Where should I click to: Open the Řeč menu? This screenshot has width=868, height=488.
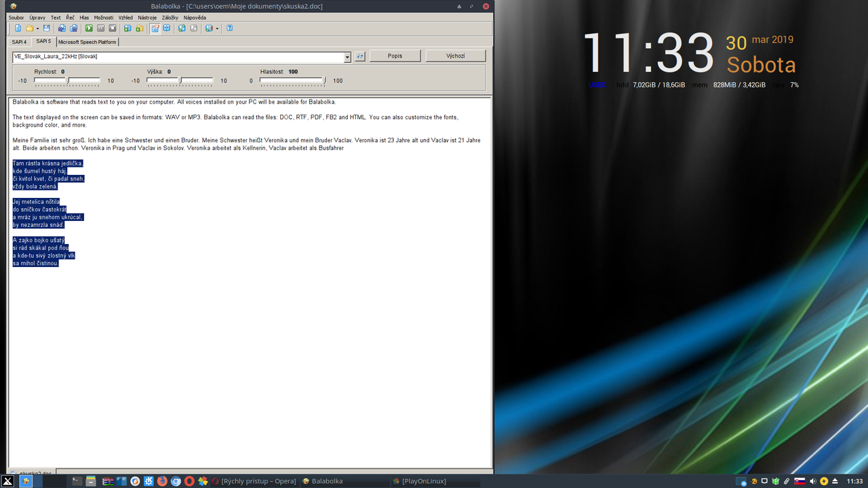[x=71, y=18]
